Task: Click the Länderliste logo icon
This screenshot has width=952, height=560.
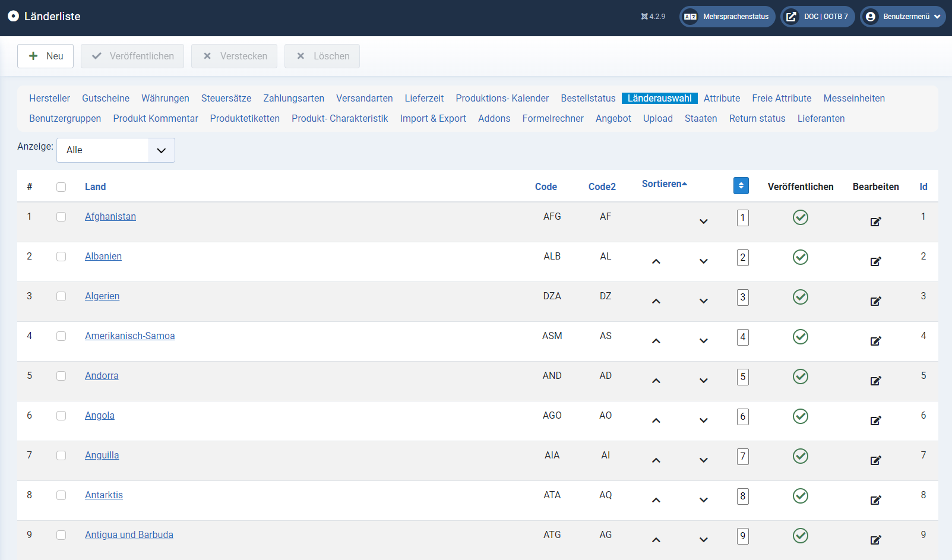Action: tap(13, 16)
